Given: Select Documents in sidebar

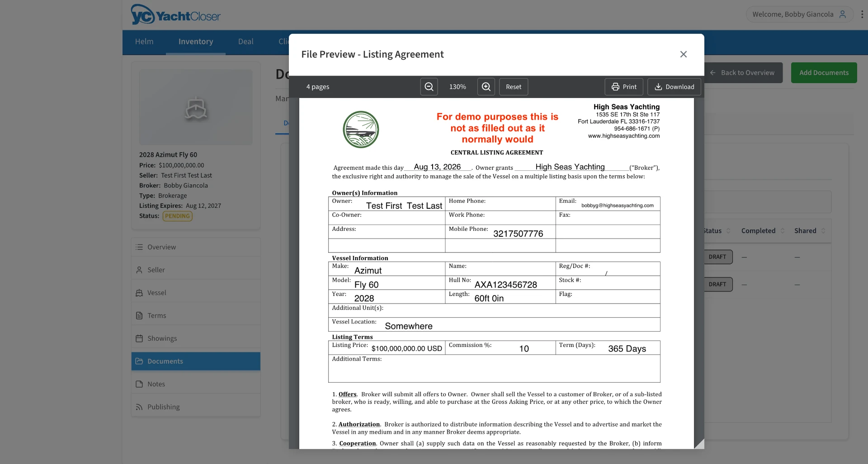Looking at the screenshot, I should 196,361.
